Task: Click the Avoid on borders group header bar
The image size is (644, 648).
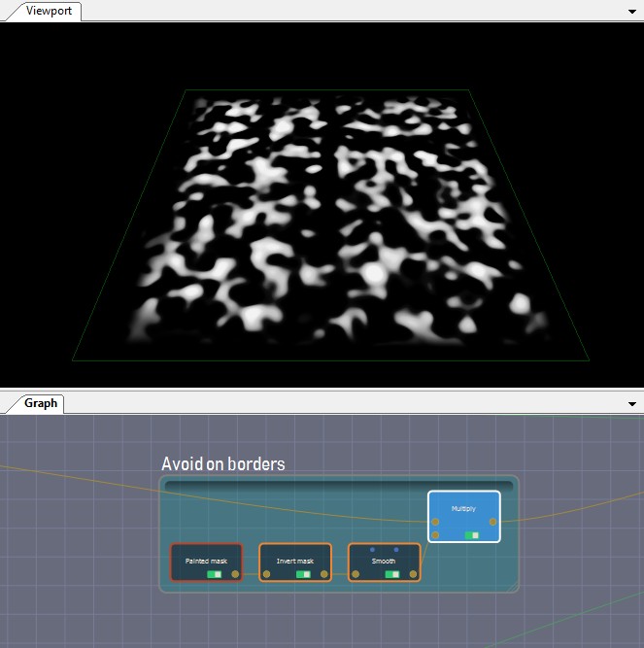Action: pos(339,486)
